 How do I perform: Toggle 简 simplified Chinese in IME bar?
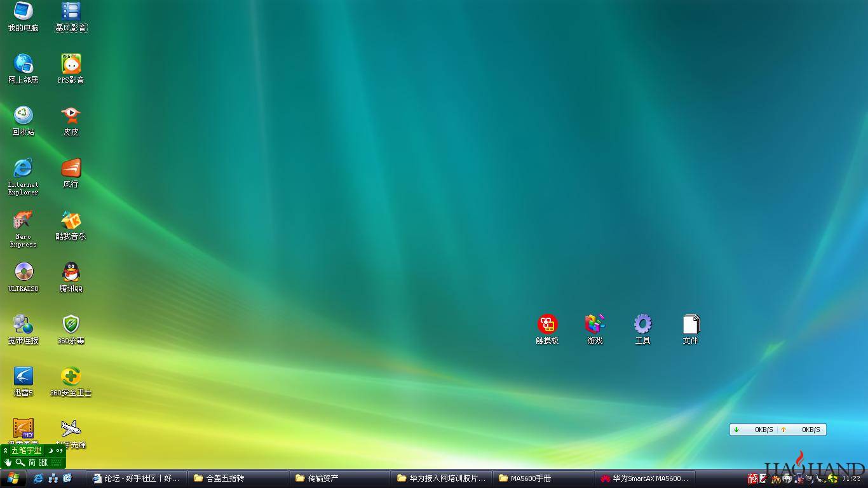coord(32,463)
